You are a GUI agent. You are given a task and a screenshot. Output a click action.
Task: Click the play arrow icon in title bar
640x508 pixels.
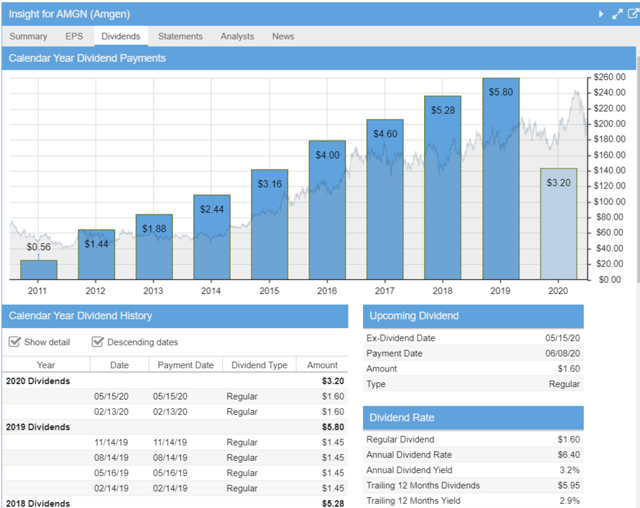tap(601, 14)
